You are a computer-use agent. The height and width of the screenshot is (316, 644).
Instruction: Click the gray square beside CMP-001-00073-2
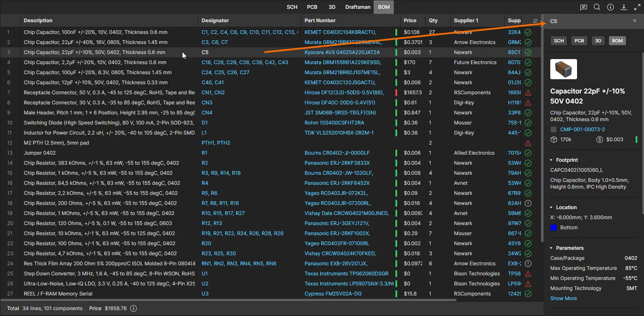[x=554, y=130]
